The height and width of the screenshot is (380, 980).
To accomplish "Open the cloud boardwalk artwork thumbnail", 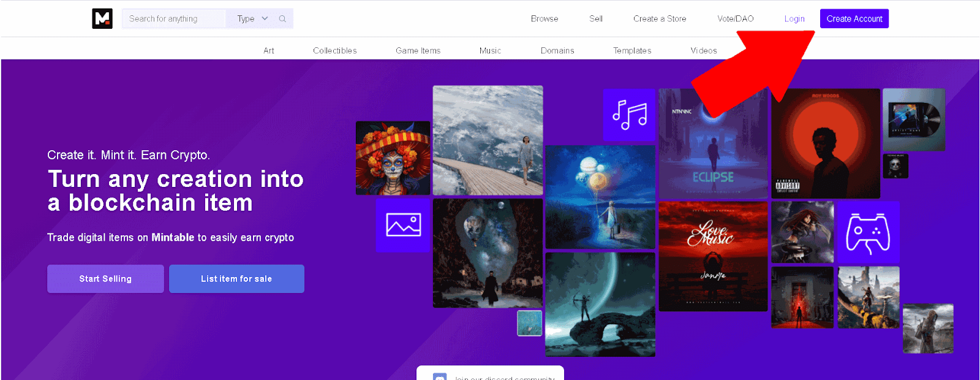I will tap(488, 140).
